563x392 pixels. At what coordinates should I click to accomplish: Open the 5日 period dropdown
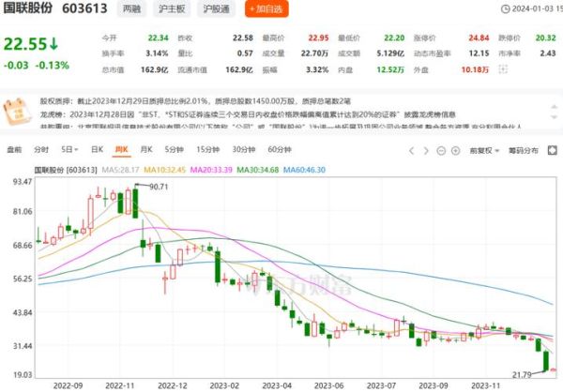click(x=69, y=150)
